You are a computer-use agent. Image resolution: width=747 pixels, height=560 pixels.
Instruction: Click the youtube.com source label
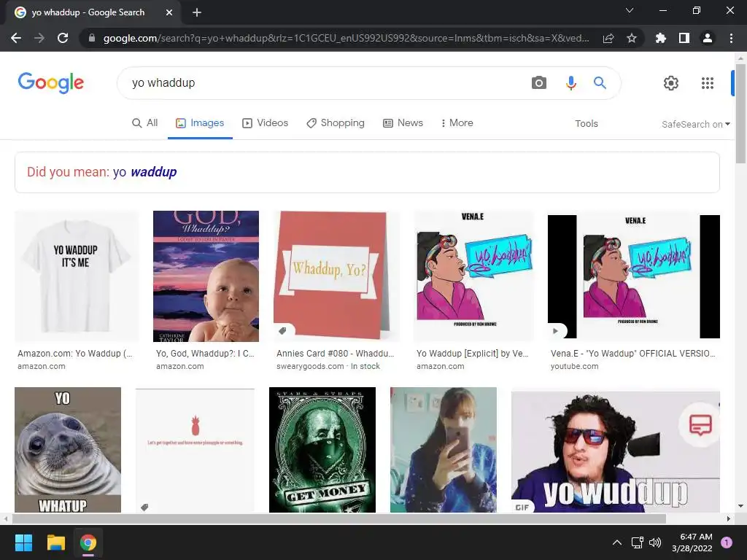click(575, 366)
